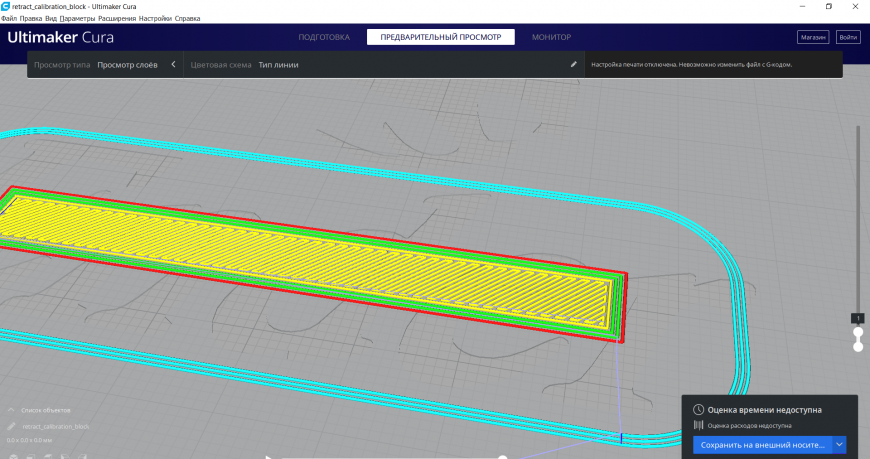The height and width of the screenshot is (459, 870).
Task: Open the Параметры menu
Action: click(78, 18)
